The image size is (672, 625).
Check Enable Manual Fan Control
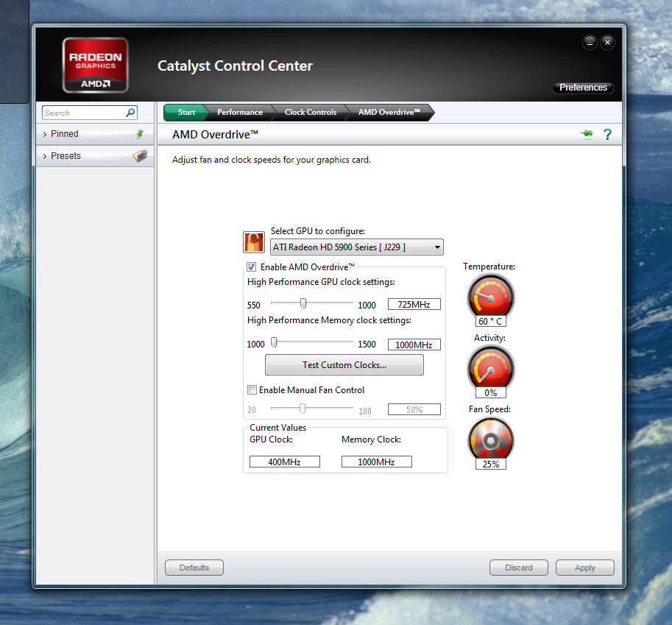[x=252, y=389]
